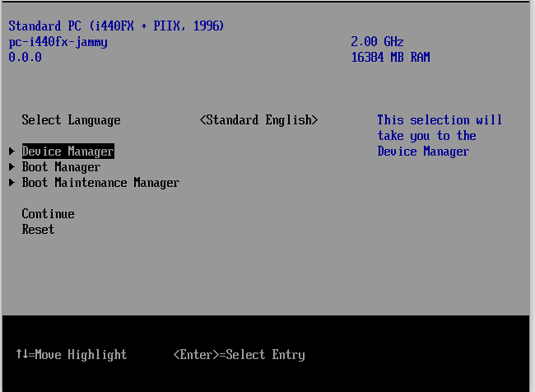Click the black status bar area
The image size is (535, 392).
(x=384, y=354)
